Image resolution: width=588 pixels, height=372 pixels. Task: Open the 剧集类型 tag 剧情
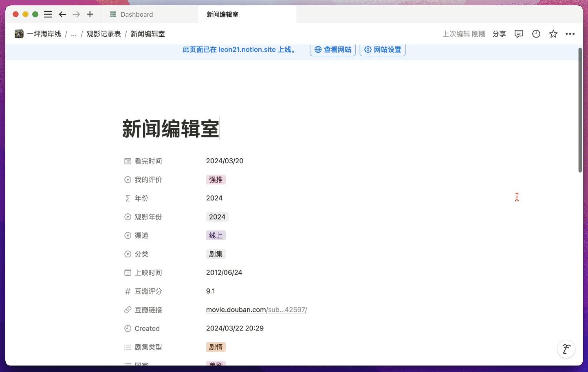[216, 347]
